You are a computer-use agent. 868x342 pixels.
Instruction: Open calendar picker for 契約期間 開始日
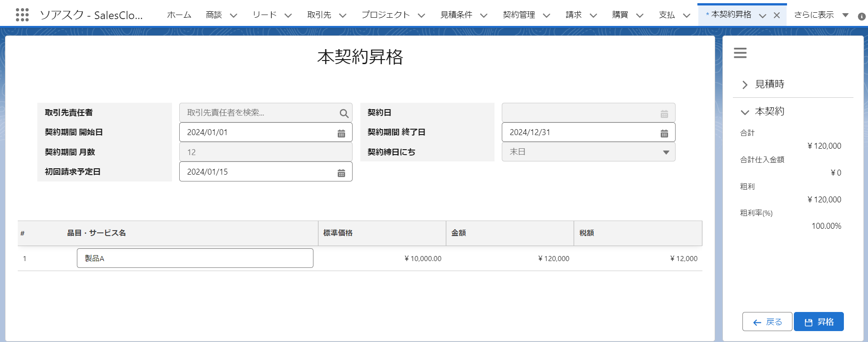tap(341, 133)
